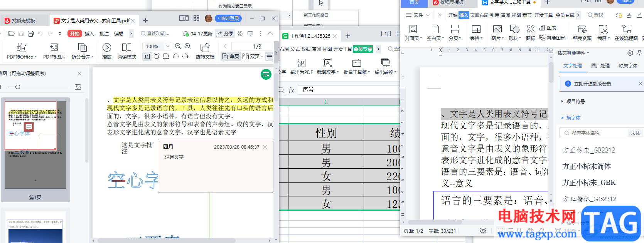
Task: Choose font 方正小标宋简体
Action: click(x=587, y=166)
